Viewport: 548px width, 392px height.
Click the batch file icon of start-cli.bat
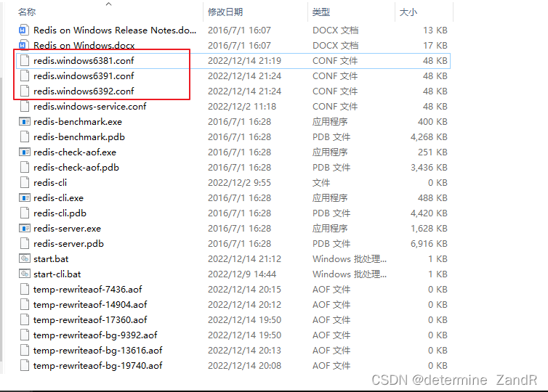click(25, 274)
